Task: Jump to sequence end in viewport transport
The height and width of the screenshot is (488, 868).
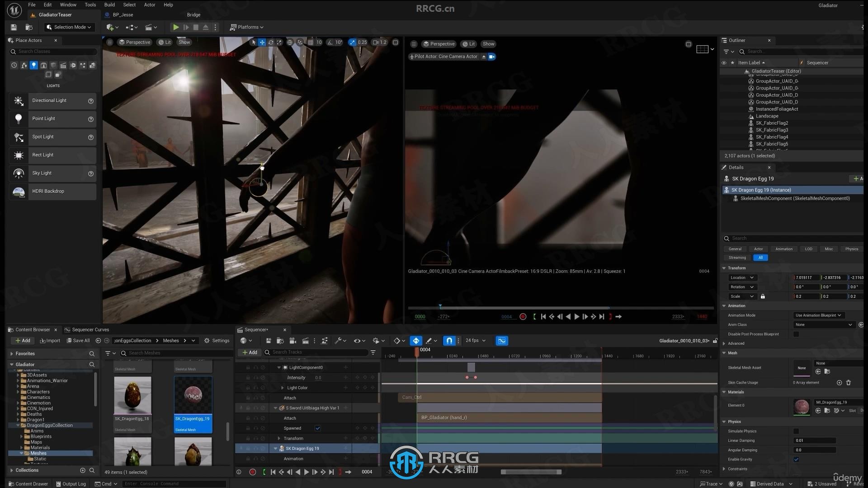Action: (602, 317)
